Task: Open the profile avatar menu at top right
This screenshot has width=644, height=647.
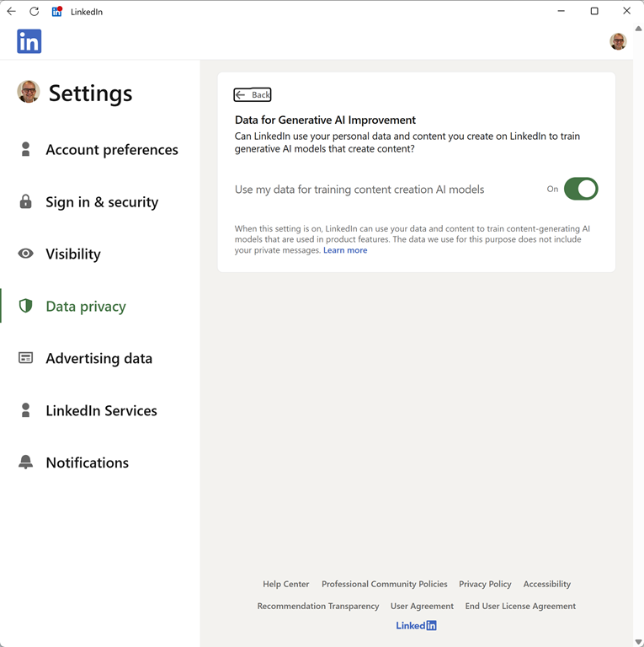Action: pos(618,41)
